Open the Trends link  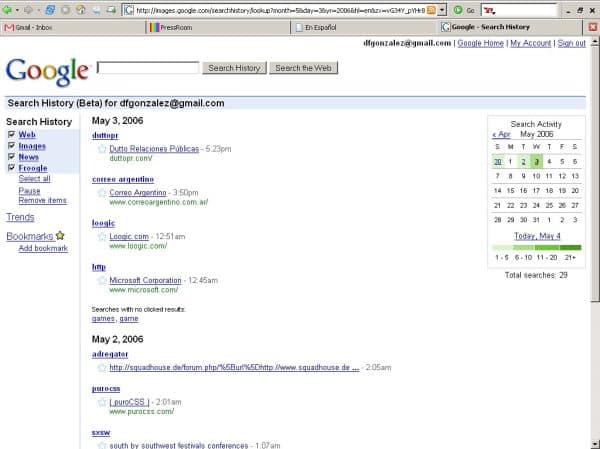(20, 217)
